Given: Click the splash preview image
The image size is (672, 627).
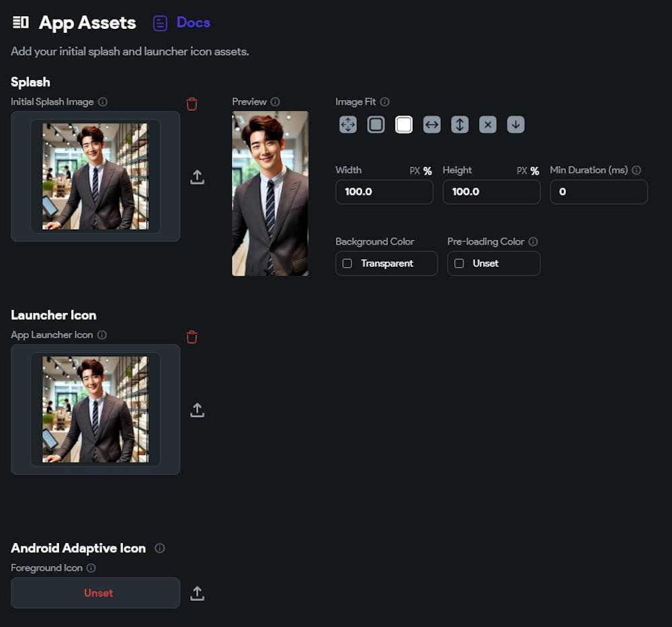Looking at the screenshot, I should point(270,194).
